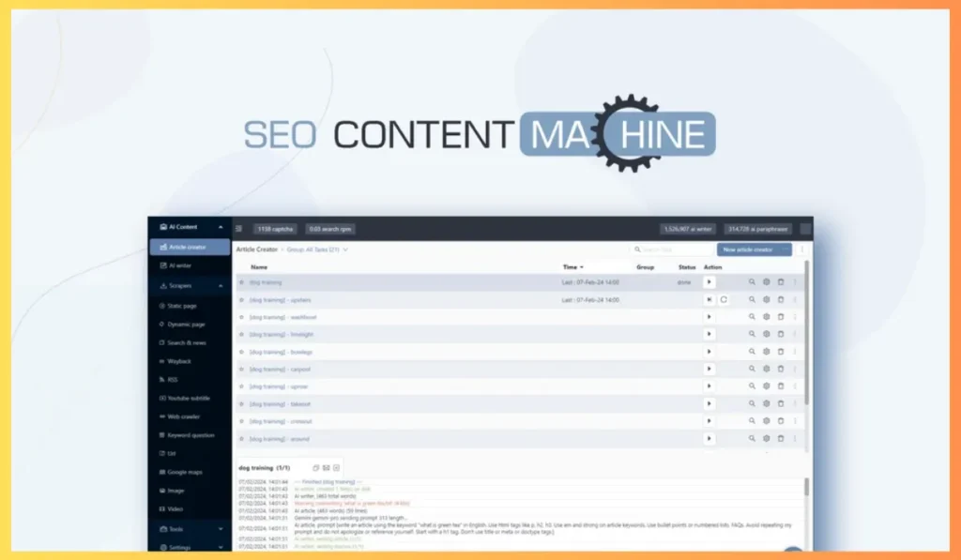Run the 'limelight' task
Screen dimensions: 961x560
point(709,334)
